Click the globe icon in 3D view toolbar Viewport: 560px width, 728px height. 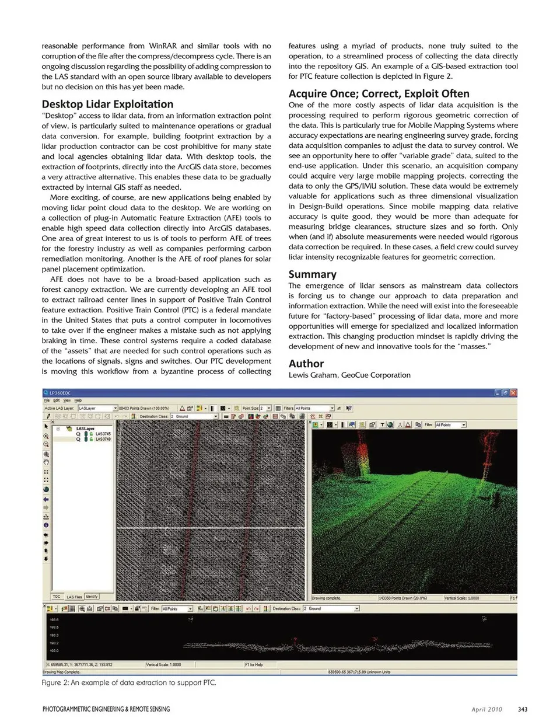tap(390, 424)
